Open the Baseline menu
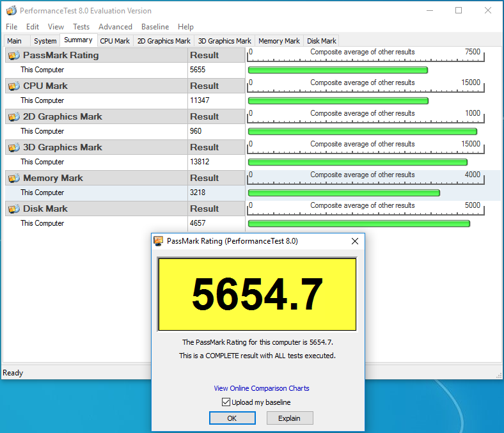Screen dimensions: 504x433 (x=155, y=27)
